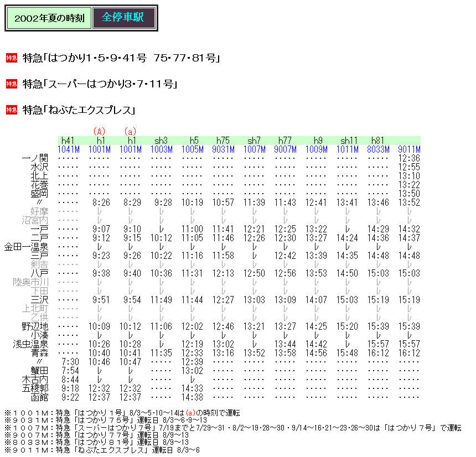Select the 木古内 station row label

[35, 380]
